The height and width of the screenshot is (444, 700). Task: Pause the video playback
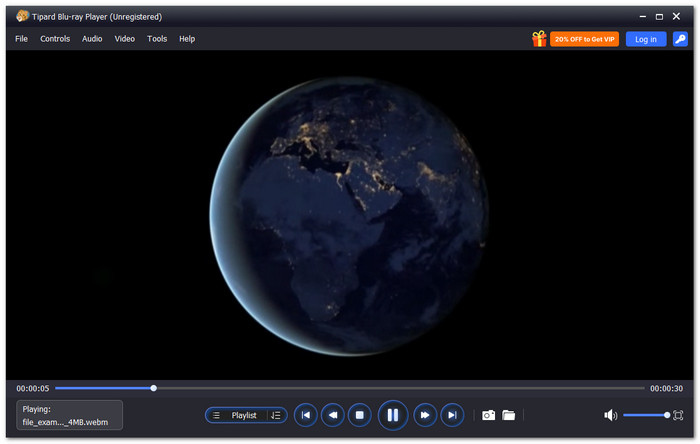pyautogui.click(x=392, y=415)
